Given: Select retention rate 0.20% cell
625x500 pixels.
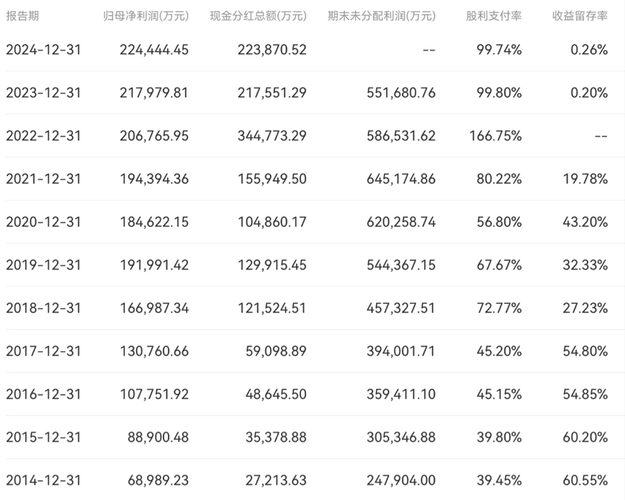Looking at the screenshot, I should click(589, 93).
